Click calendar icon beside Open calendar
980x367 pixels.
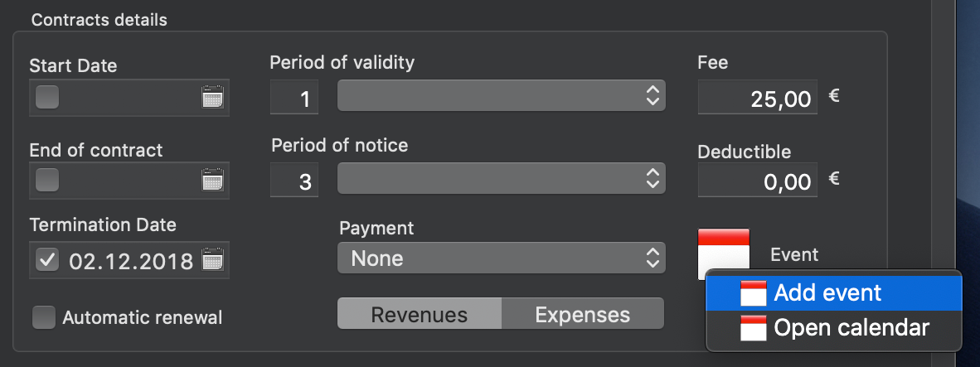click(x=753, y=328)
